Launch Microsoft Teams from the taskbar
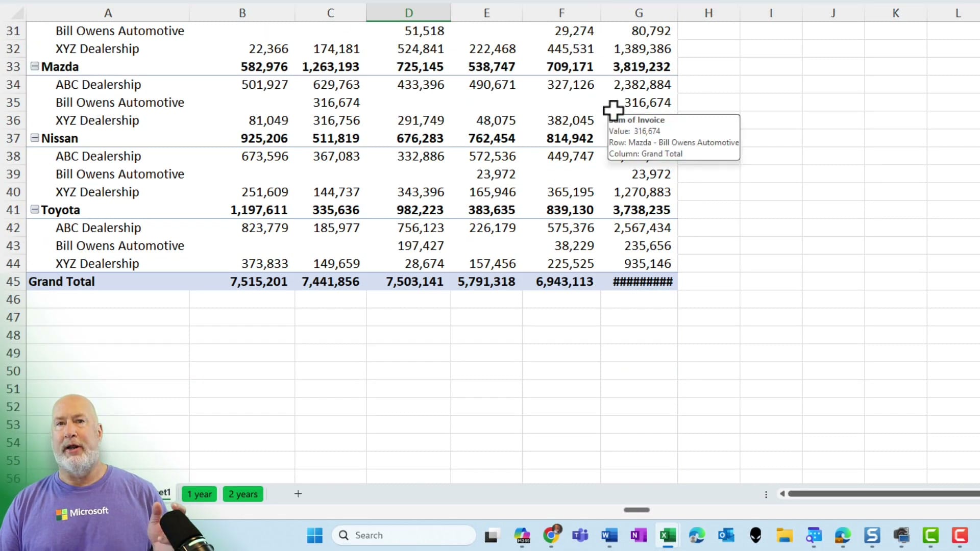Screen dimensions: 980x551 click(x=580, y=536)
